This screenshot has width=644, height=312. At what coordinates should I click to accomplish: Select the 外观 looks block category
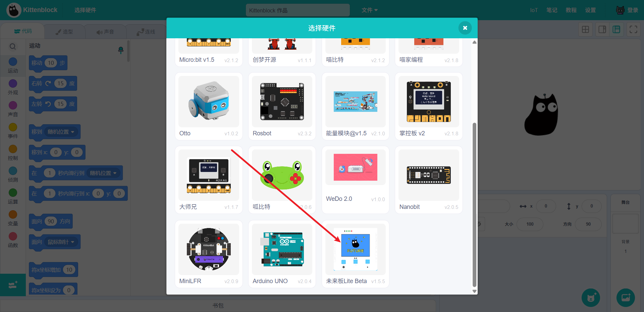[x=13, y=87]
